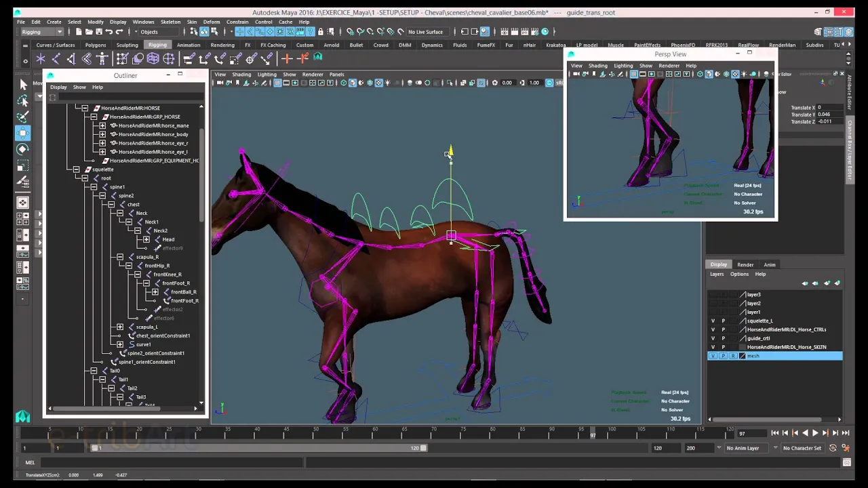The height and width of the screenshot is (488, 868).
Task: Select the arrow Select tool in toolbox
Action: click(x=22, y=84)
